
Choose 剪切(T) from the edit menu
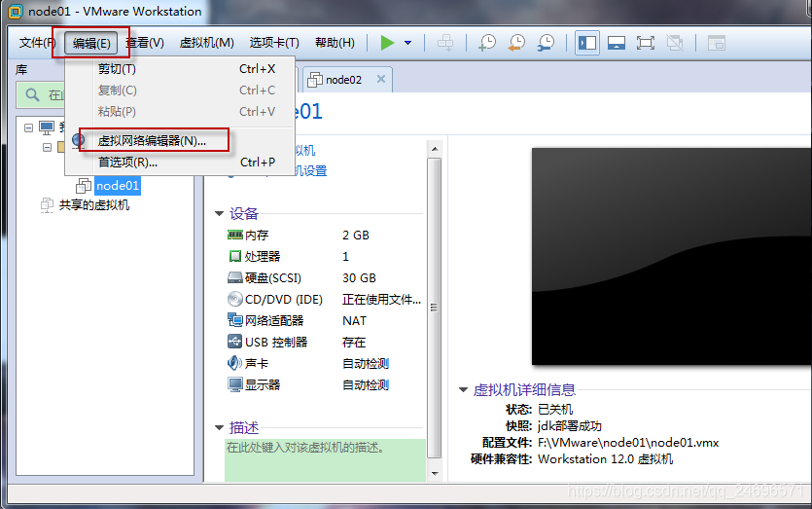click(x=180, y=69)
